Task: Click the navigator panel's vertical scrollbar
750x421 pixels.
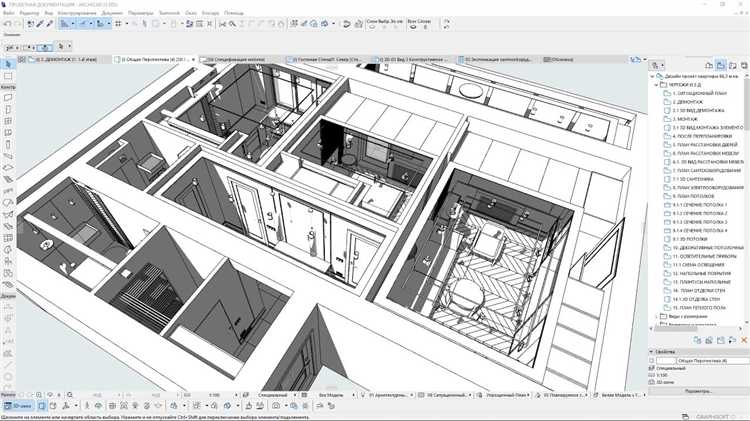Action: (x=745, y=200)
